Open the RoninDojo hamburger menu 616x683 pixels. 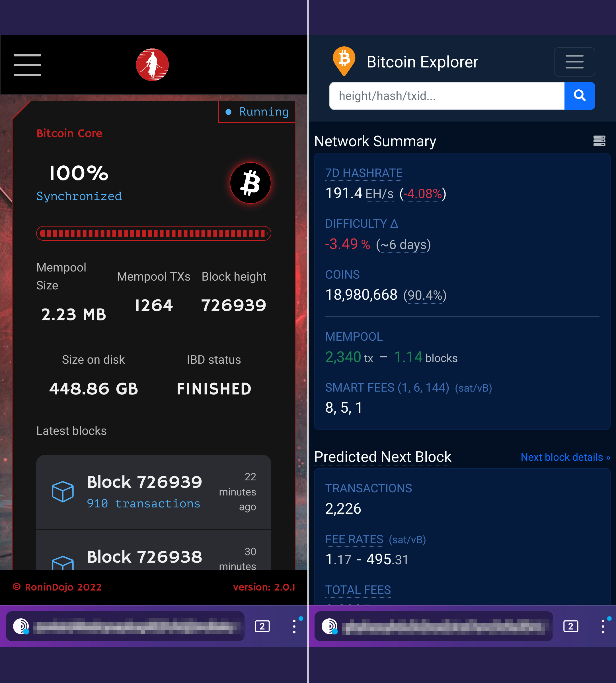(x=27, y=65)
